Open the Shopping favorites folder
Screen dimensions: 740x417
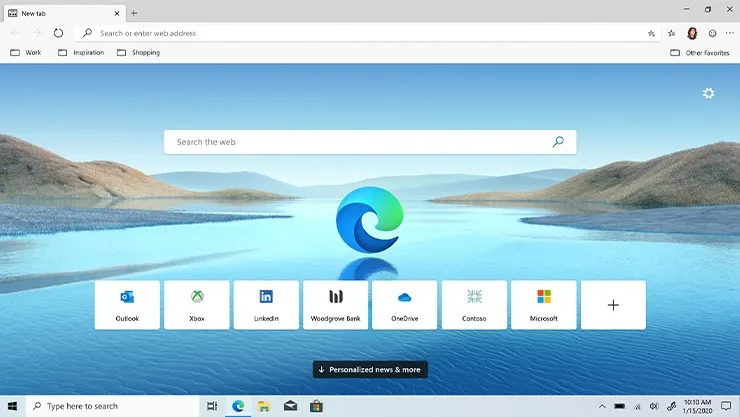138,52
